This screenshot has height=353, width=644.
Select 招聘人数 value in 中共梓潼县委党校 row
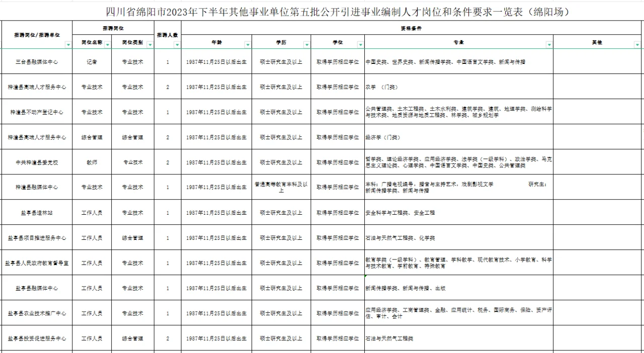click(x=168, y=162)
